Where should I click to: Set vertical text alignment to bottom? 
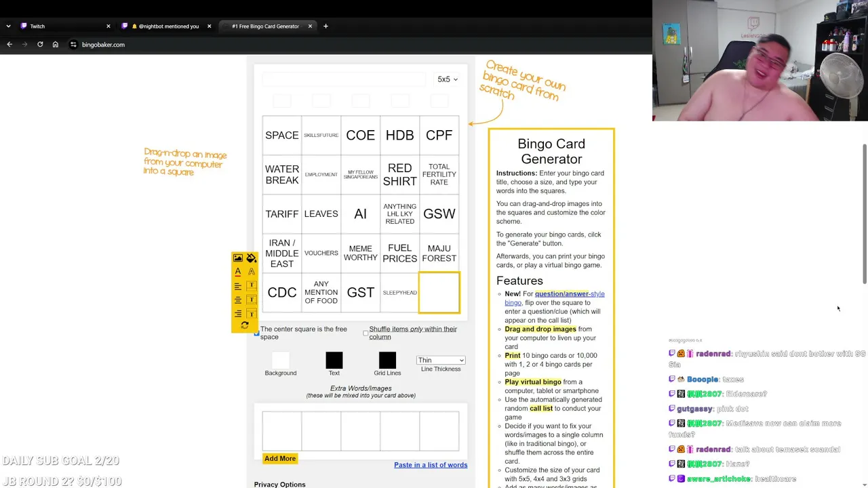point(252,314)
